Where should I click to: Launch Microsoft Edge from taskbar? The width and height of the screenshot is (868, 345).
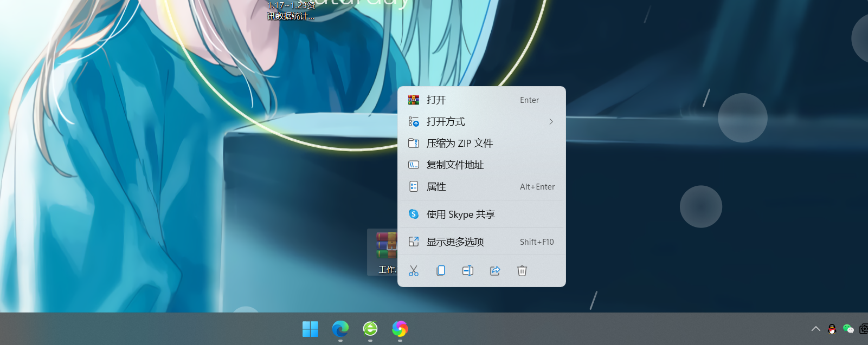340,329
